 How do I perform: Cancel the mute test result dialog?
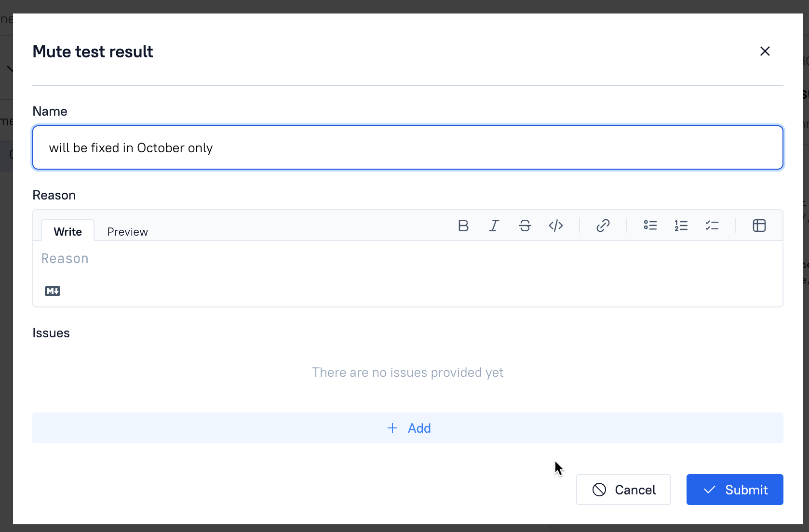(x=623, y=490)
